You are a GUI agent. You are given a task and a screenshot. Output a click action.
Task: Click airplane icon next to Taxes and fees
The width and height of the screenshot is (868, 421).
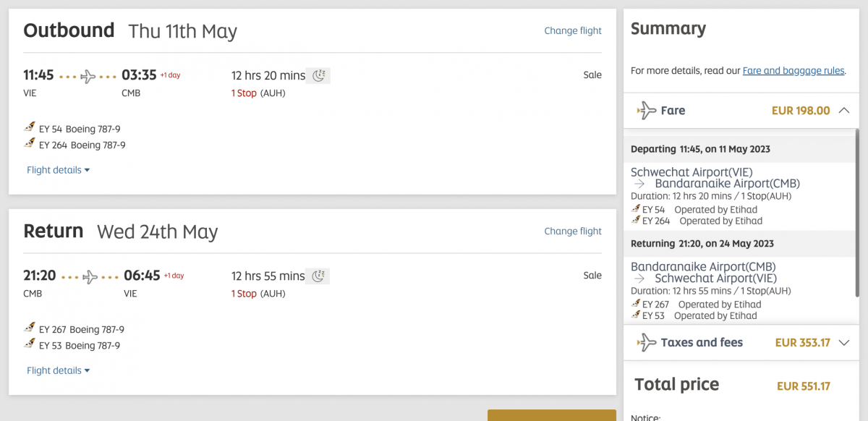point(646,343)
